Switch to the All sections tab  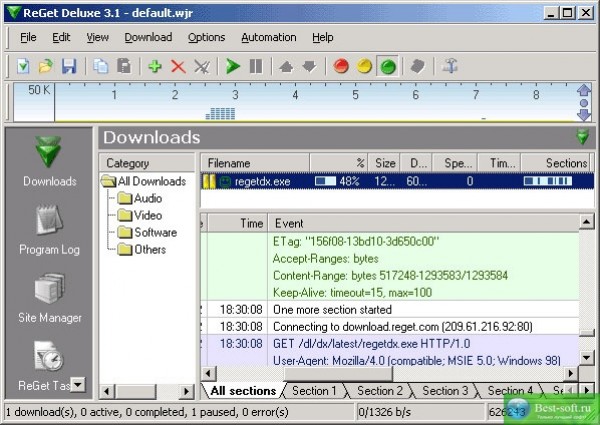pyautogui.click(x=243, y=391)
